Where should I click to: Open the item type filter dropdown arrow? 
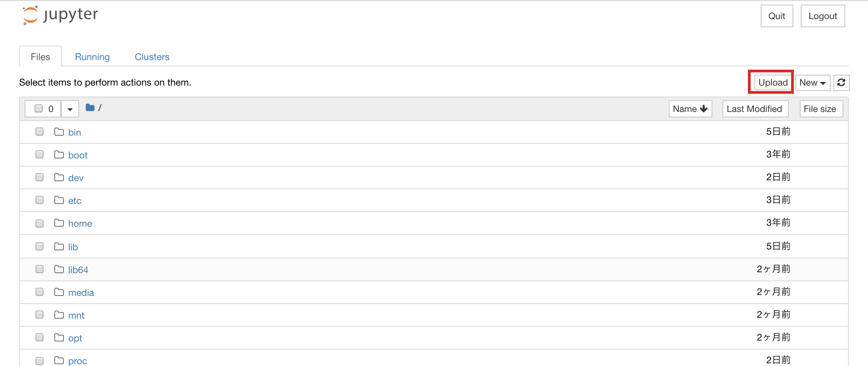tap(70, 109)
